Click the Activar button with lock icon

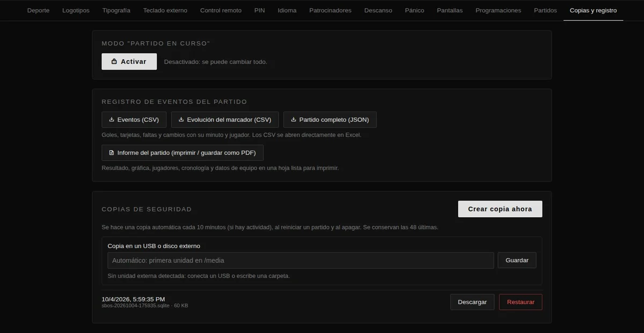pos(129,62)
